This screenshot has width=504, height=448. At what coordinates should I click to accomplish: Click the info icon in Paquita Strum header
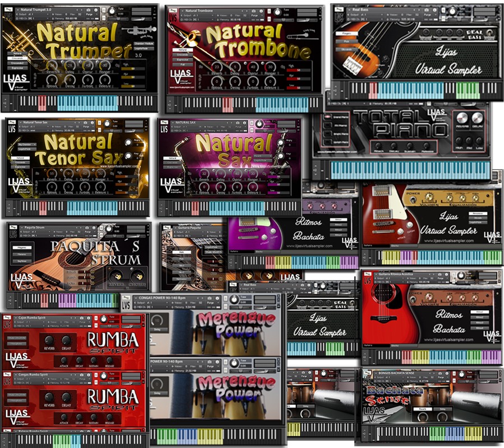pyautogui.click(x=94, y=227)
